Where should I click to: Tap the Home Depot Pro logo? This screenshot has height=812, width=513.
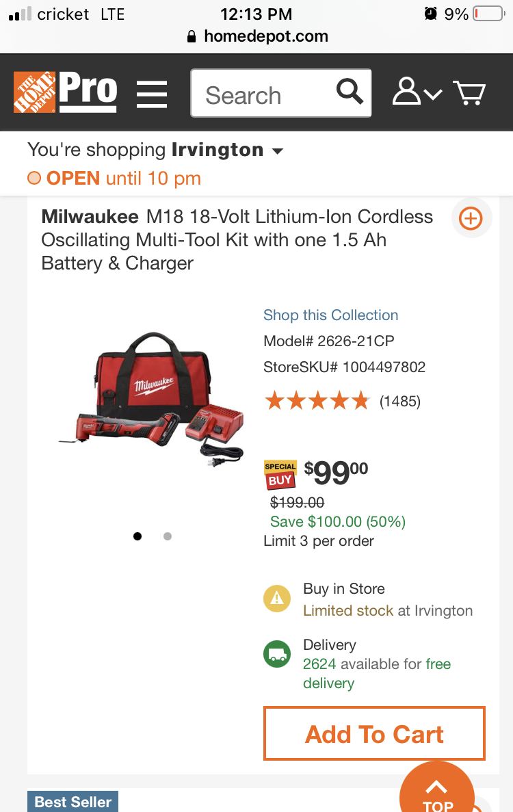click(x=65, y=92)
